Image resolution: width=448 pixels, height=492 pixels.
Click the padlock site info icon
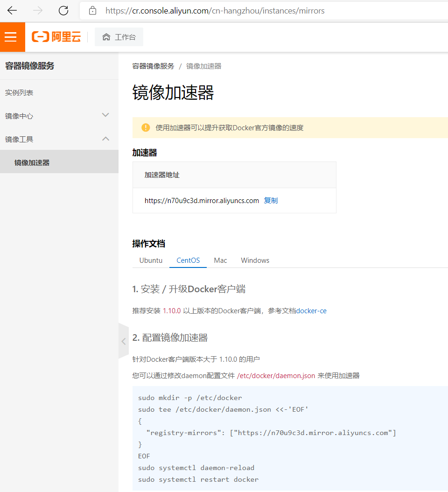92,10
